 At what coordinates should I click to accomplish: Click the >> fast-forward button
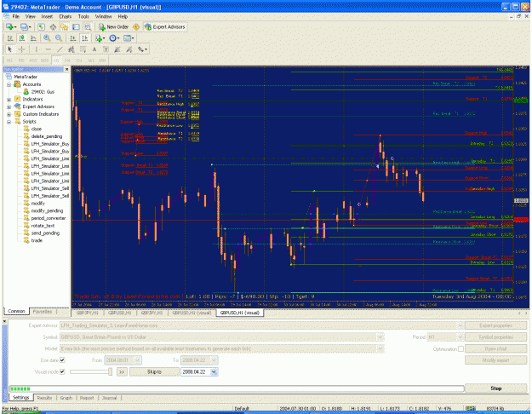pyautogui.click(x=122, y=372)
